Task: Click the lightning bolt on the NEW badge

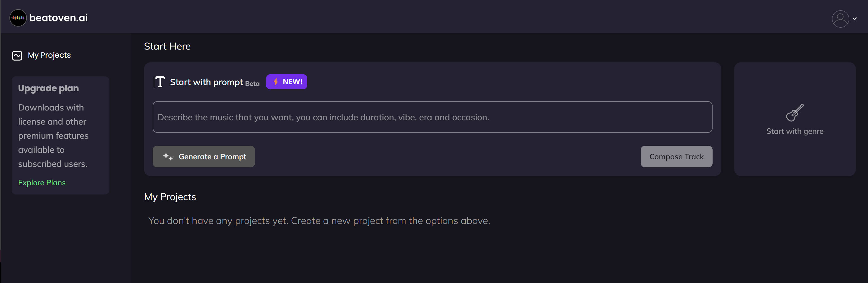Action: (275, 82)
